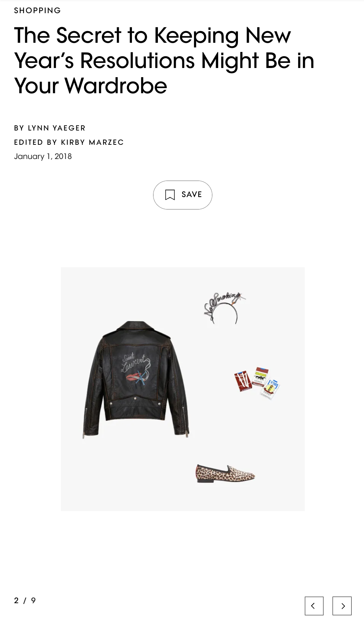
Task: Open the Shopping section link
Action: [37, 11]
